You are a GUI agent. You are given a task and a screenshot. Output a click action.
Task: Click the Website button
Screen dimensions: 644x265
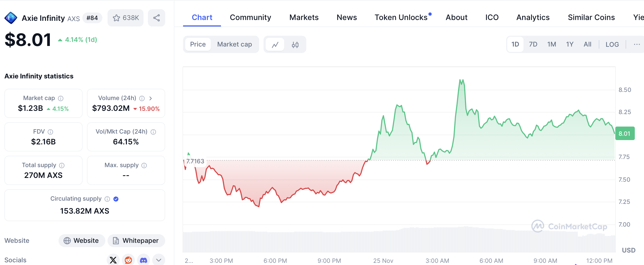82,241
